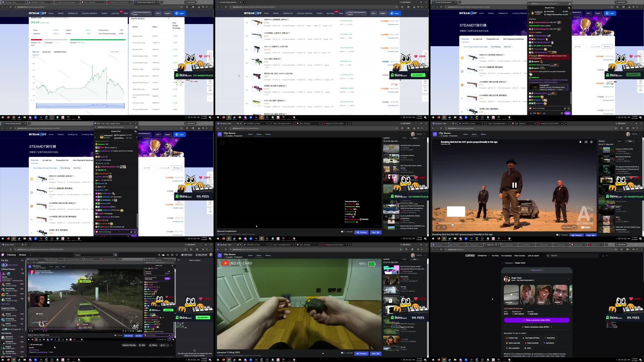
Task: Open Roger Clark's three-dot options menu
Action: coord(568,279)
